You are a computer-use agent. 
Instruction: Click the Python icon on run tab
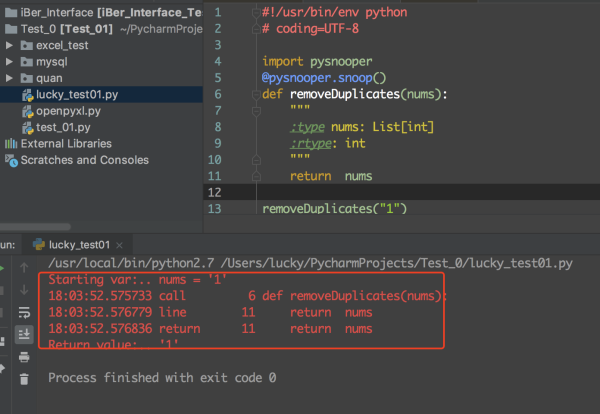pos(39,244)
